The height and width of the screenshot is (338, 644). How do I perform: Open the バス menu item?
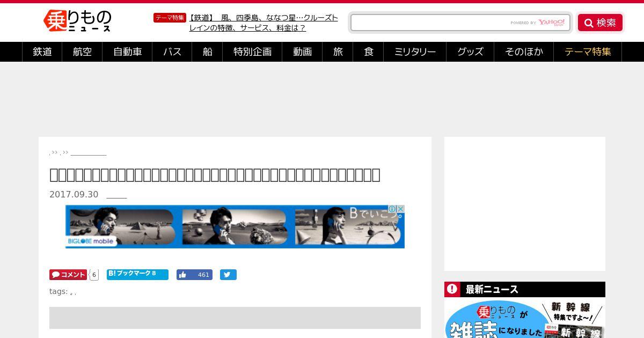click(x=172, y=52)
